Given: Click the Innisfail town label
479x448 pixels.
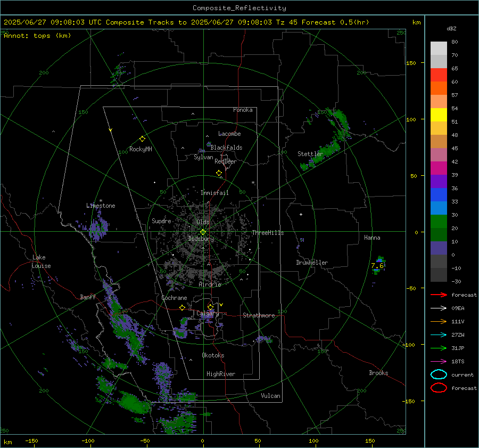Looking at the screenshot, I should (x=214, y=193).
